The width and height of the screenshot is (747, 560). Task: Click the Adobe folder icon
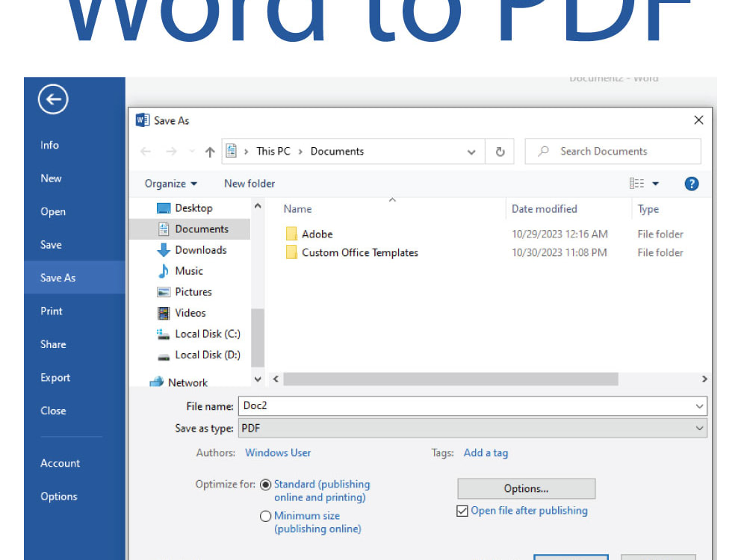pos(291,234)
